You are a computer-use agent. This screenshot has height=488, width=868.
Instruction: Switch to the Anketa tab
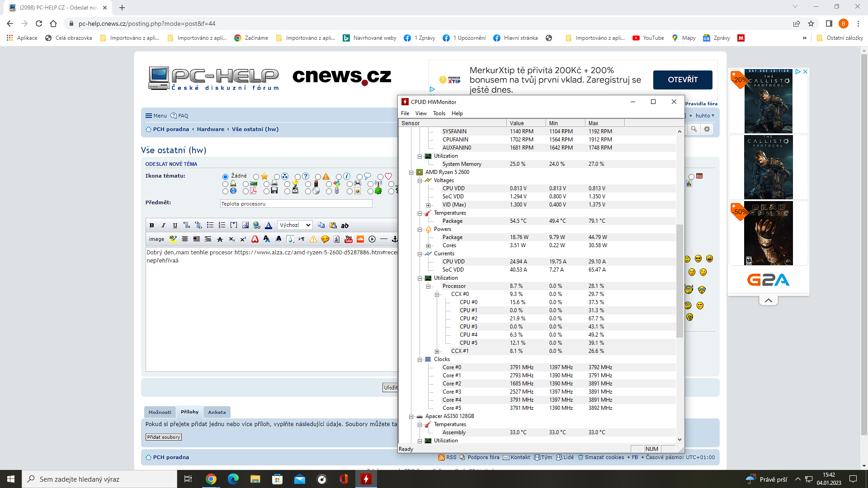coord(217,412)
